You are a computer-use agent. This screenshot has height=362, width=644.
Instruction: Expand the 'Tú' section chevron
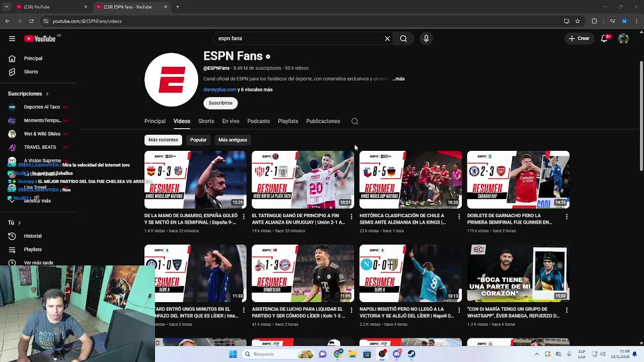[20, 223]
